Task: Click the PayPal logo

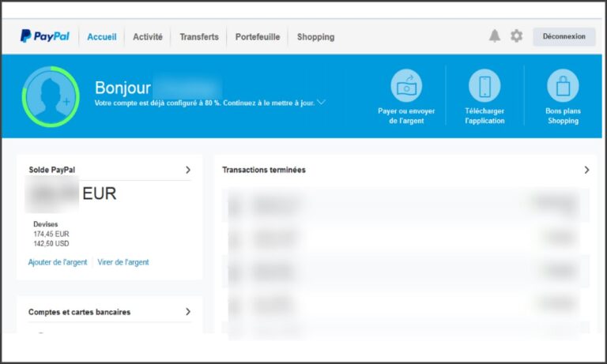Action: pos(45,36)
